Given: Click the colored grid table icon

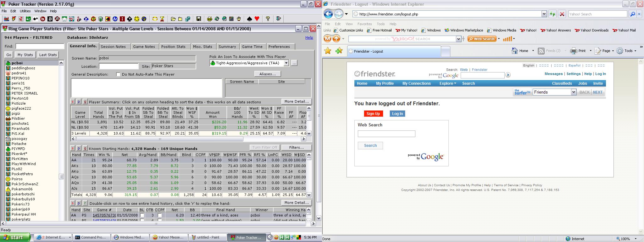Looking at the screenshot, I should (231, 19).
